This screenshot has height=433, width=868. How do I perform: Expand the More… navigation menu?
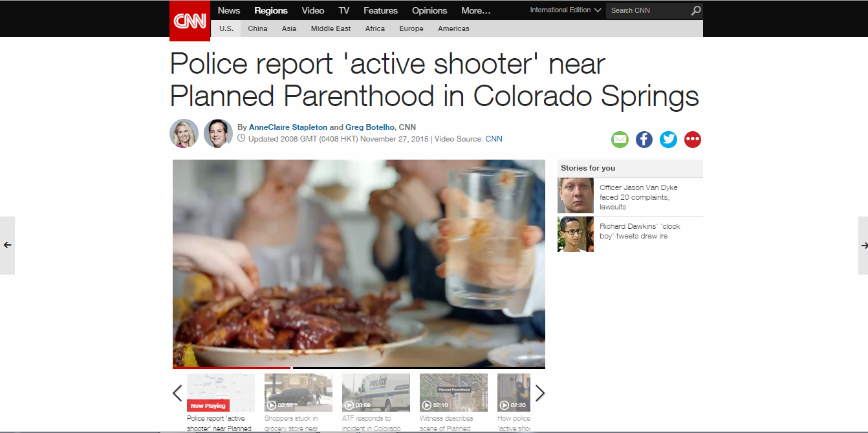tap(476, 10)
